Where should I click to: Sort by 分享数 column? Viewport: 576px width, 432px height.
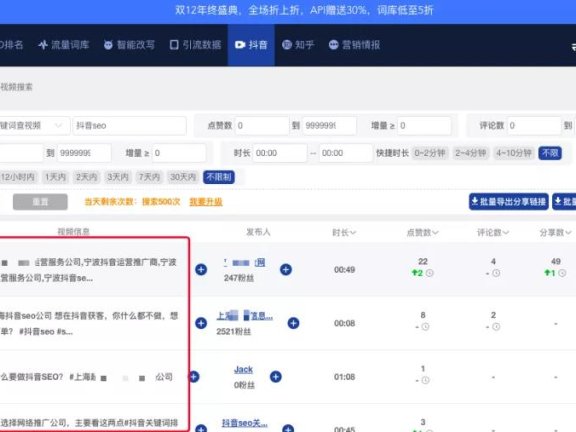555,232
